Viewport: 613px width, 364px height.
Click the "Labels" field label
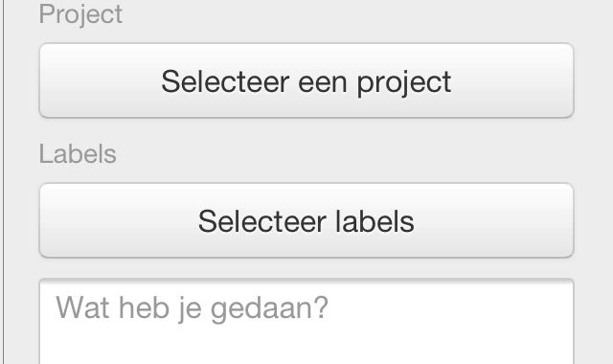(x=78, y=153)
